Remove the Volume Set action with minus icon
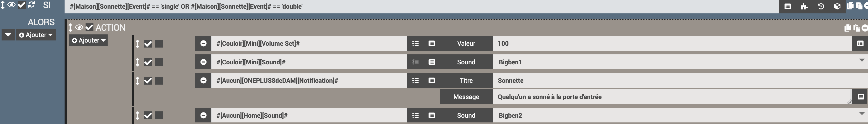This screenshot has height=124, width=868. (203, 43)
